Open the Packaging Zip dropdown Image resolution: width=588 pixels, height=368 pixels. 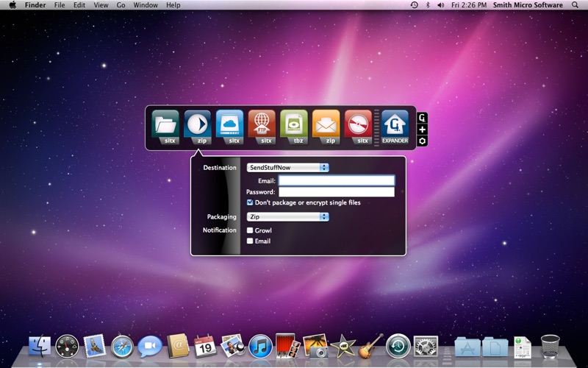(x=287, y=216)
